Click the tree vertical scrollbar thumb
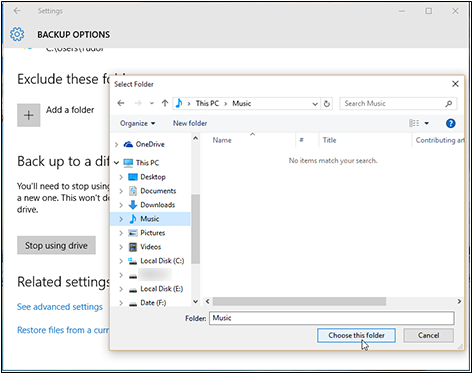Screen dimensions: 473x374 click(x=196, y=229)
